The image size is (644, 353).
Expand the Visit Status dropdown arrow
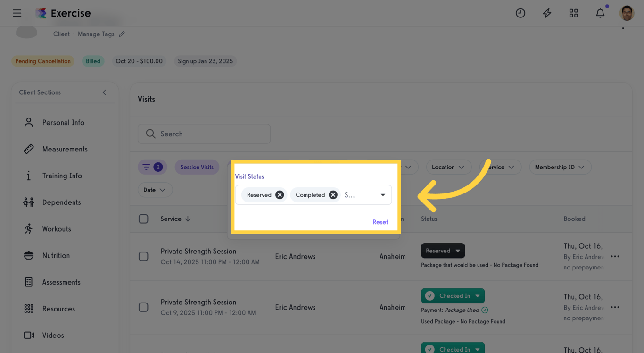(x=383, y=195)
